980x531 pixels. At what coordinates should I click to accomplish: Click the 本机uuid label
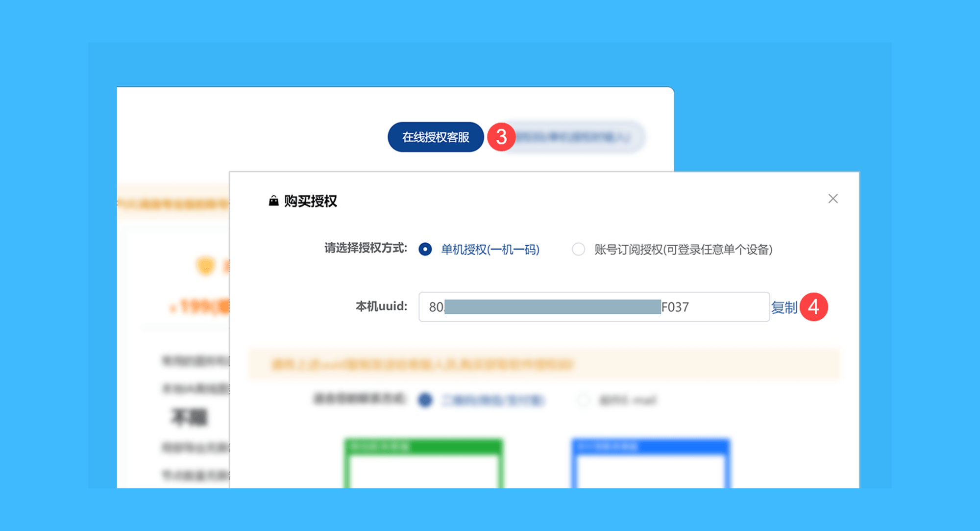coord(381,306)
